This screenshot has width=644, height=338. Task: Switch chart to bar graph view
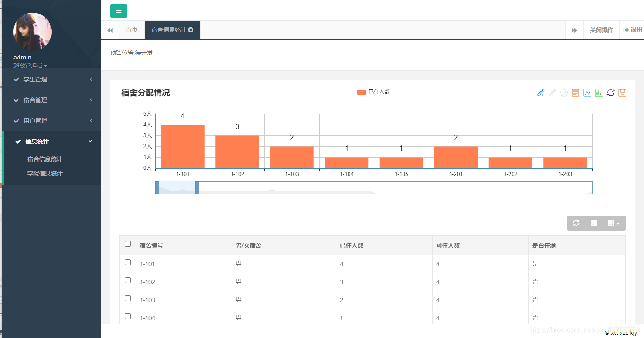[599, 93]
